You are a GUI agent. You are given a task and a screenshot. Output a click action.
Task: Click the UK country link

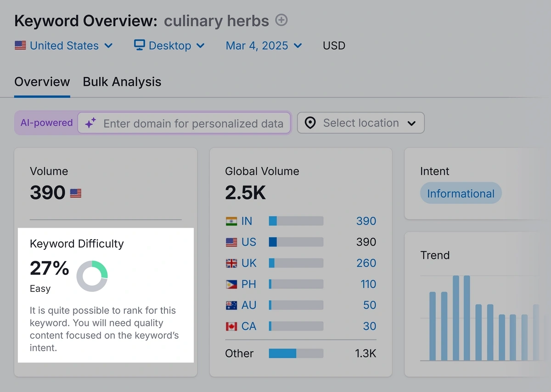249,263
